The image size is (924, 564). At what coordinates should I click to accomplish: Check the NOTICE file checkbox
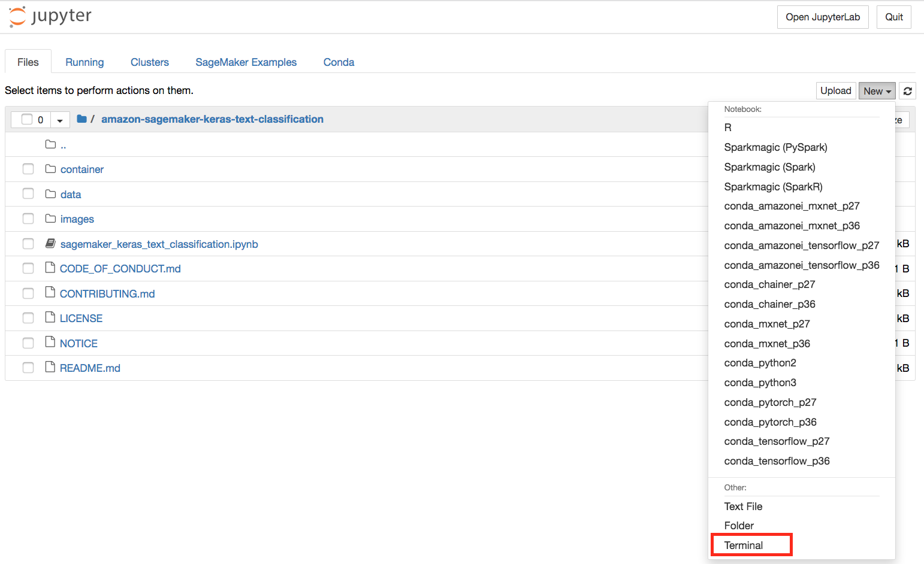click(28, 343)
